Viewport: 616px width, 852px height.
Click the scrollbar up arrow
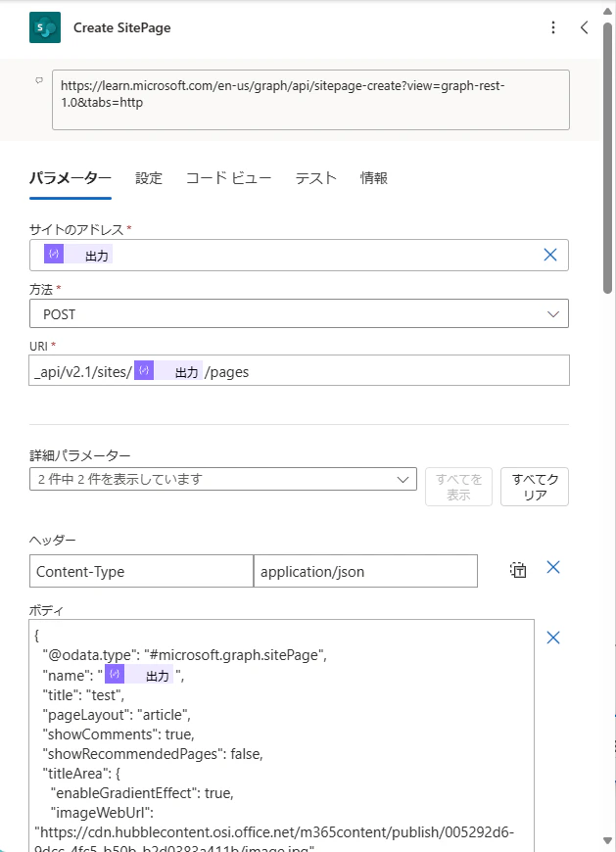[608, 12]
